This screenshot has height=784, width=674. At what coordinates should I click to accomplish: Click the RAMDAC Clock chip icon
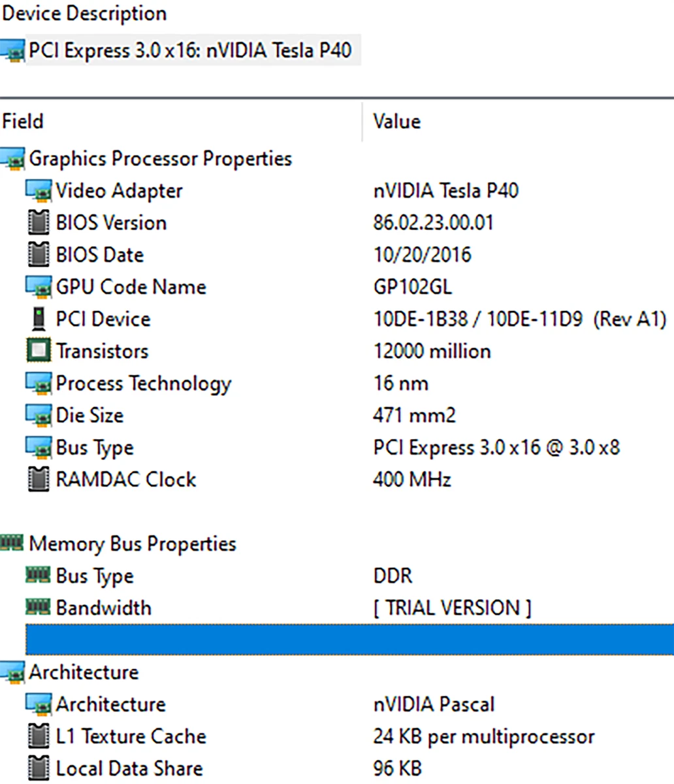(39, 479)
